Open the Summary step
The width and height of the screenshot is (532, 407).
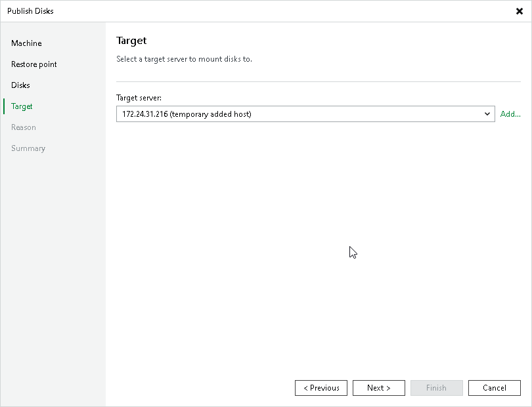(x=28, y=148)
